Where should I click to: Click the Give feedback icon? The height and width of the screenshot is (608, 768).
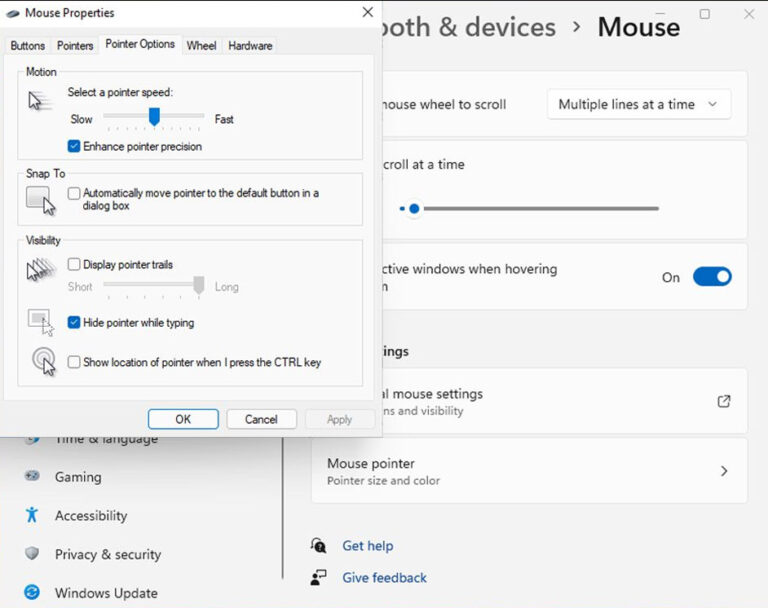pos(318,577)
